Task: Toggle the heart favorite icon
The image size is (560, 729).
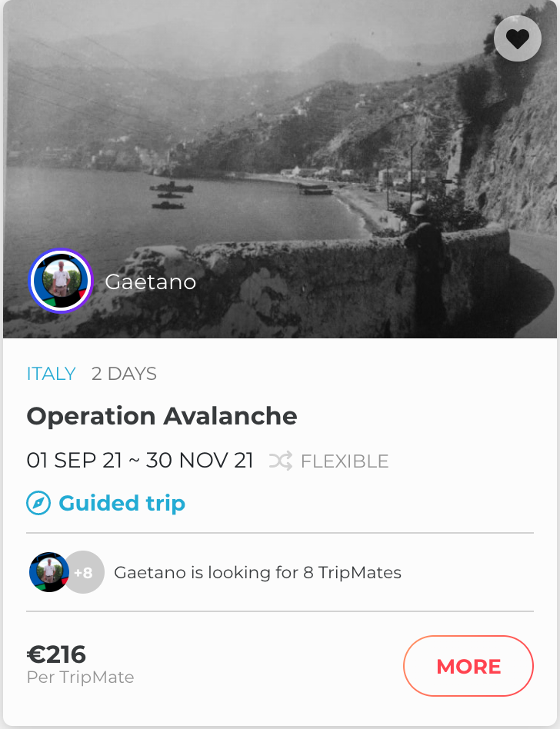Action: (518, 38)
